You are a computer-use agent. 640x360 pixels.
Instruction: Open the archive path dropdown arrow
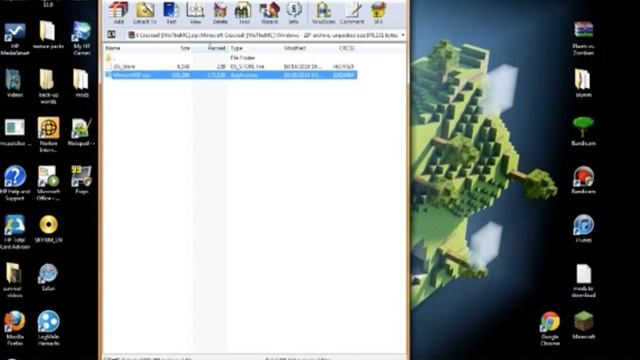point(403,36)
